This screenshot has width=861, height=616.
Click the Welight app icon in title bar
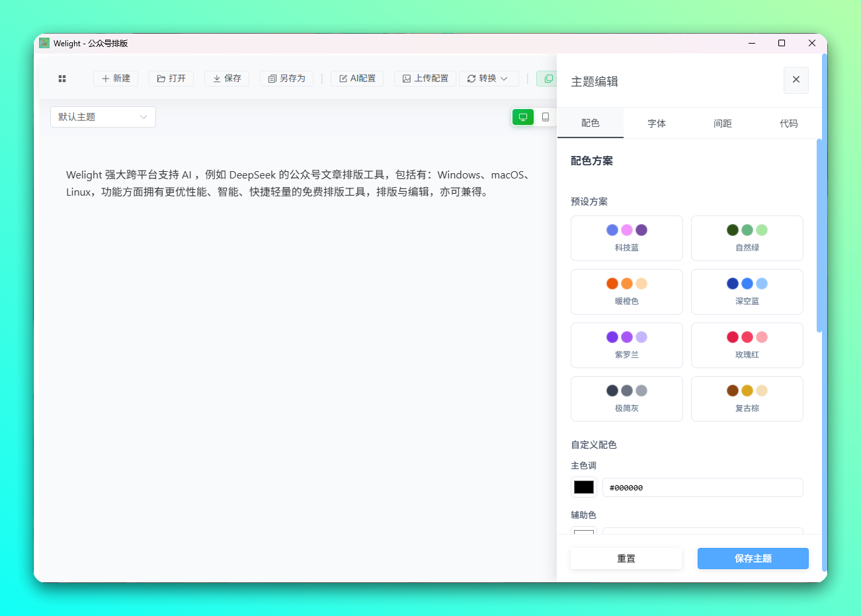point(44,43)
